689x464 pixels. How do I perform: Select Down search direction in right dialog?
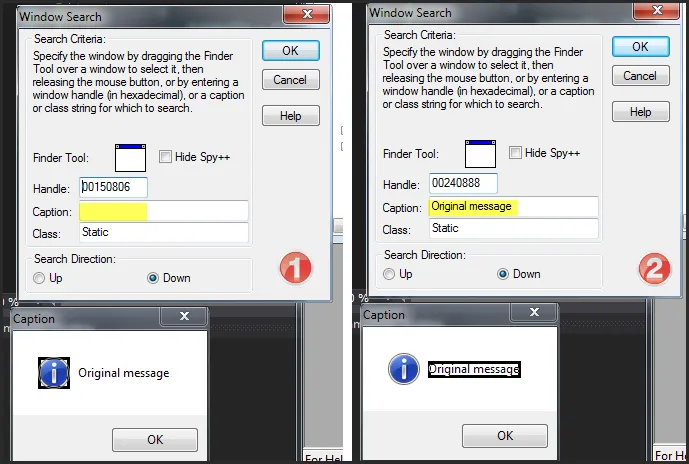tap(503, 274)
